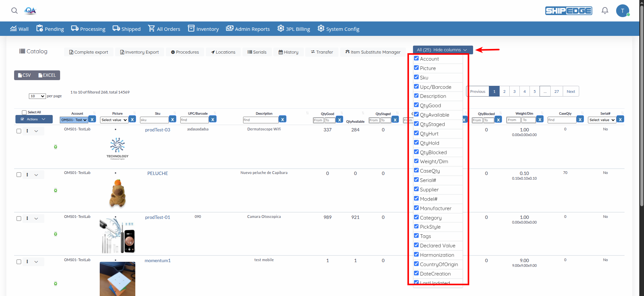This screenshot has height=296, width=644.
Task: Expand the momentum1 row chevron
Action: (x=36, y=262)
